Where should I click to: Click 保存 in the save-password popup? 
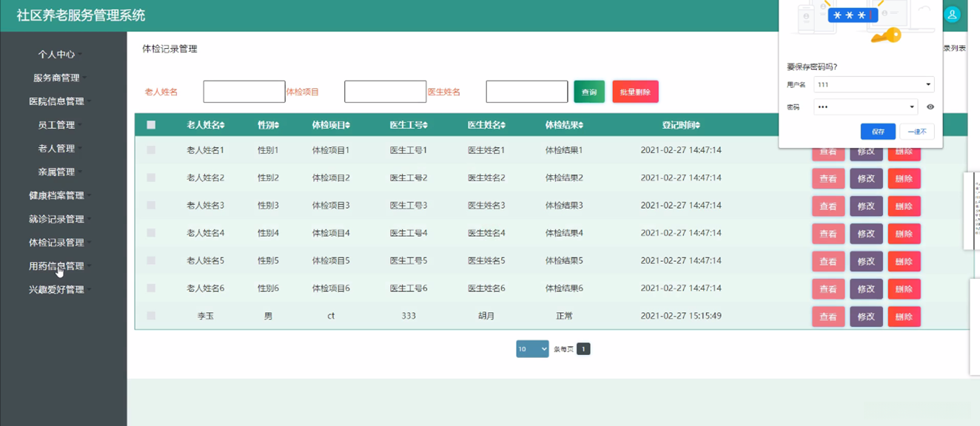pos(878,132)
